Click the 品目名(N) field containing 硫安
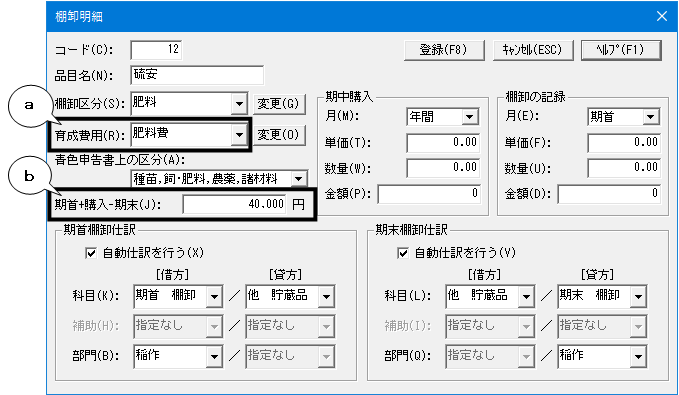 (197, 75)
